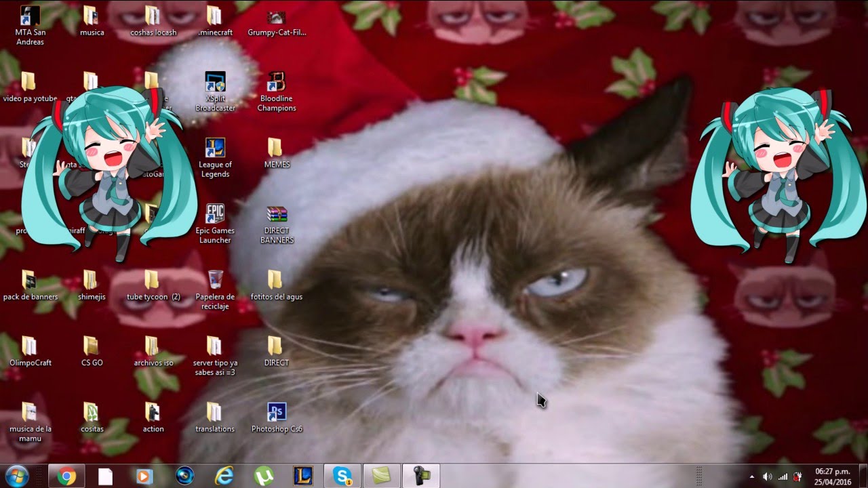Viewport: 868px width, 488px height.
Task: Open uTorrent from the taskbar
Action: tap(263, 476)
